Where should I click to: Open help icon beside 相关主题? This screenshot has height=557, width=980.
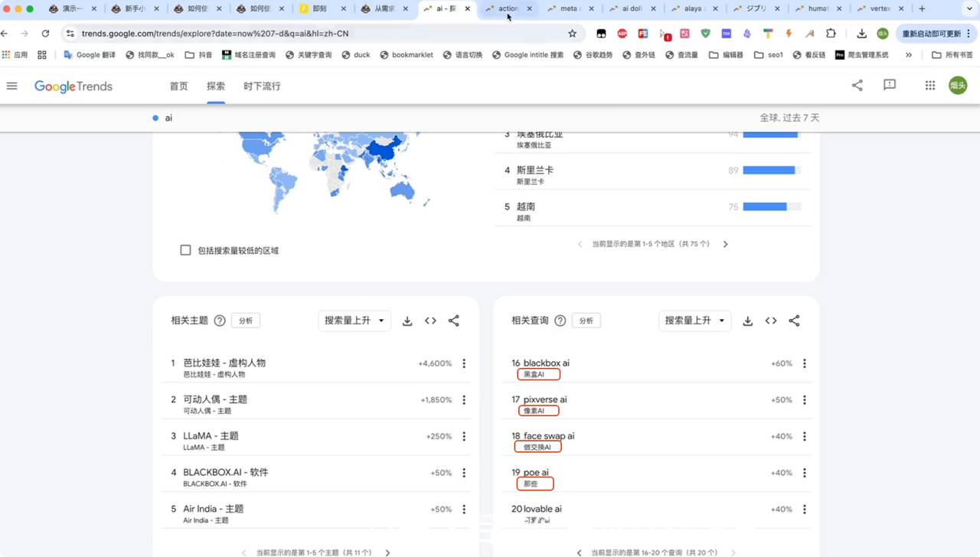pyautogui.click(x=220, y=321)
